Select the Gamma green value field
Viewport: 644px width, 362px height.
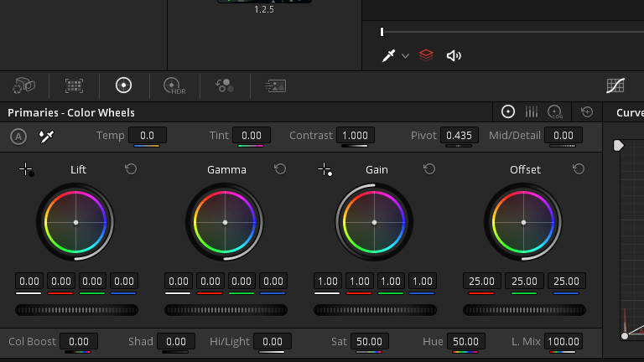point(241,282)
